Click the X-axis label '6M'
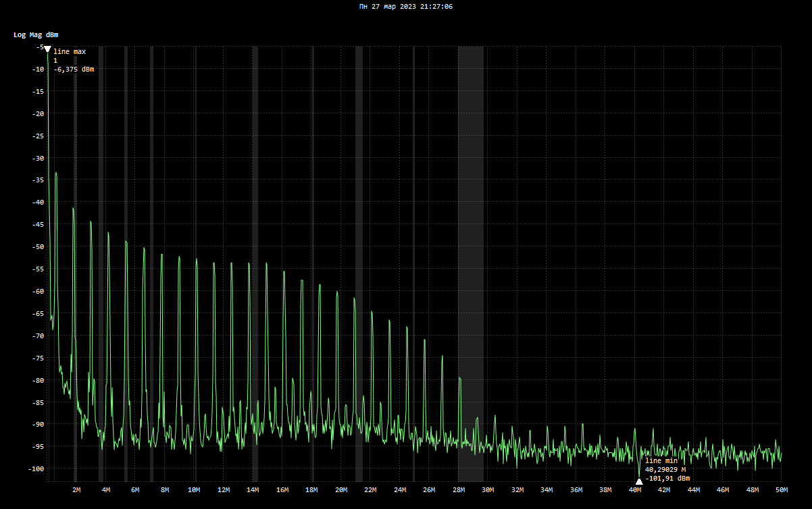 click(135, 489)
